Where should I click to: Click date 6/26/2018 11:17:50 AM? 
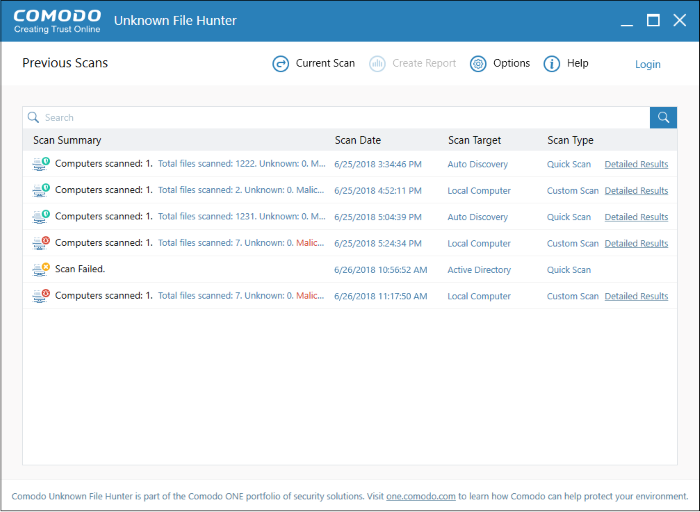click(x=381, y=296)
